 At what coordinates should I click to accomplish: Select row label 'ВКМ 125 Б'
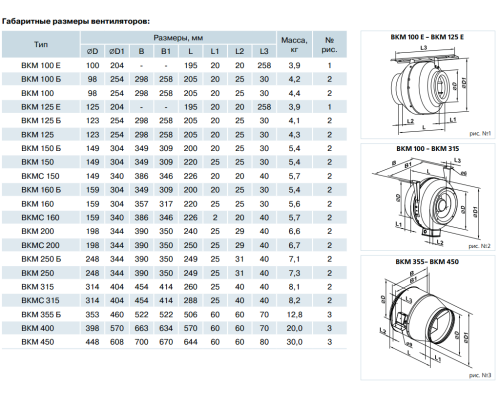(41, 121)
